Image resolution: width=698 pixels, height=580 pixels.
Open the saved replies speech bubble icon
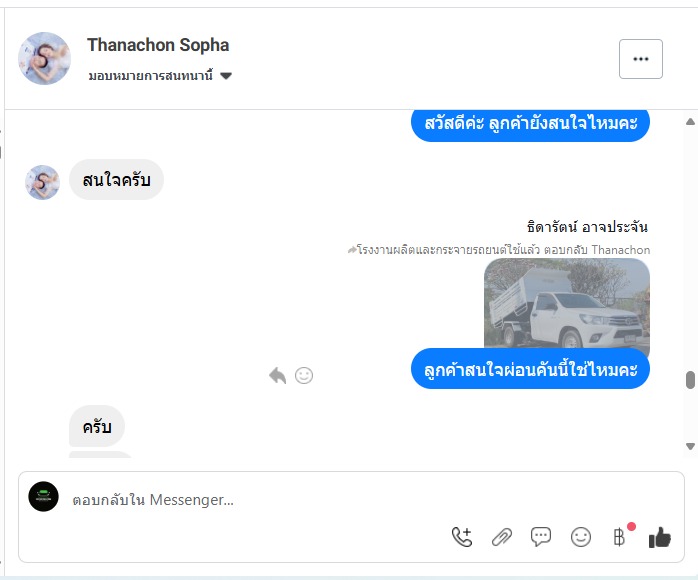click(x=541, y=537)
